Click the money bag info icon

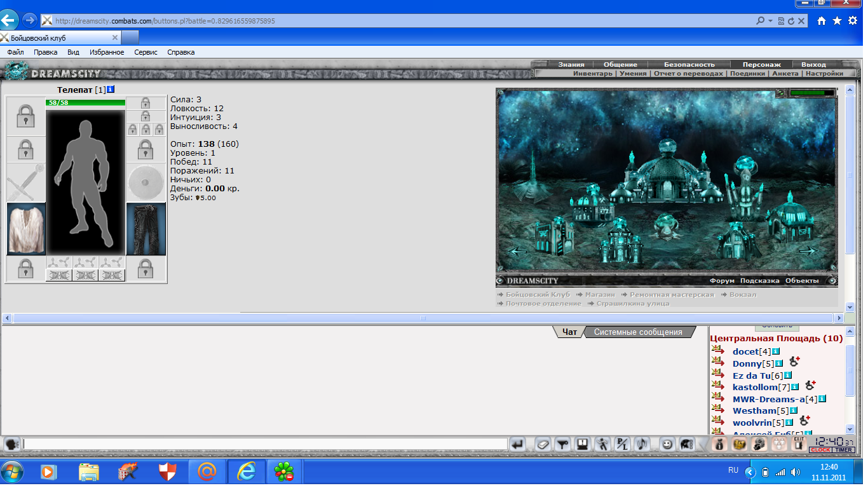coord(719,444)
